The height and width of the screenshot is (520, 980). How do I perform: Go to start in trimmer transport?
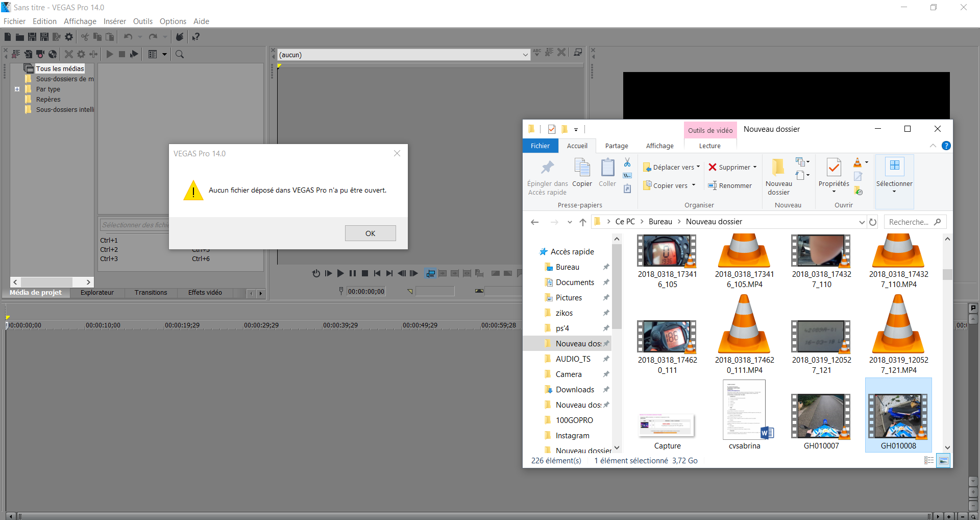[x=377, y=273]
